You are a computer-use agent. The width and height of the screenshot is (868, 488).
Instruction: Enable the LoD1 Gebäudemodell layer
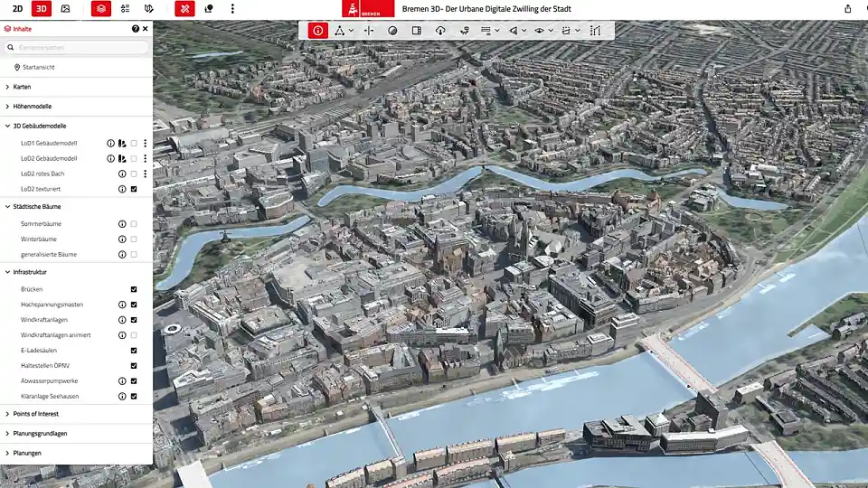pos(134,143)
